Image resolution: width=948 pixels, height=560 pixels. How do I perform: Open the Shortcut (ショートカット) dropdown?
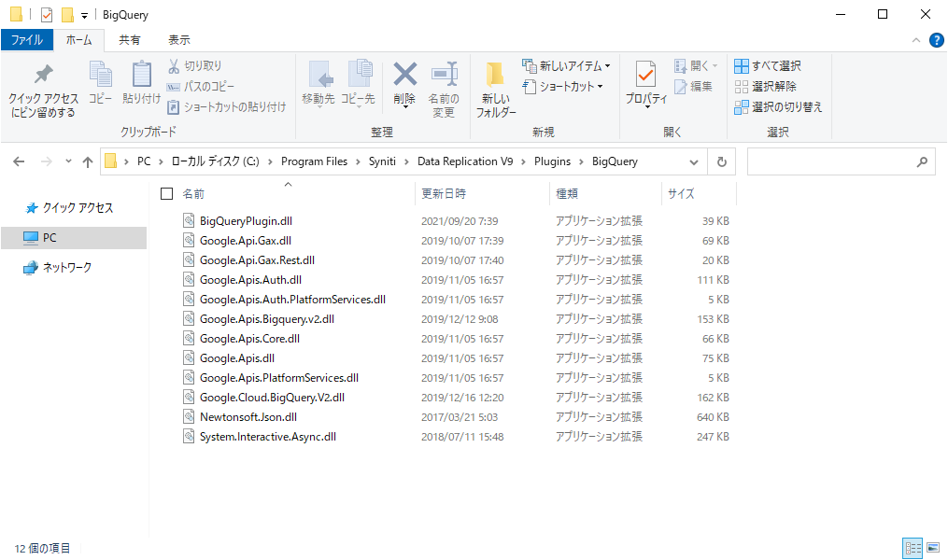563,87
